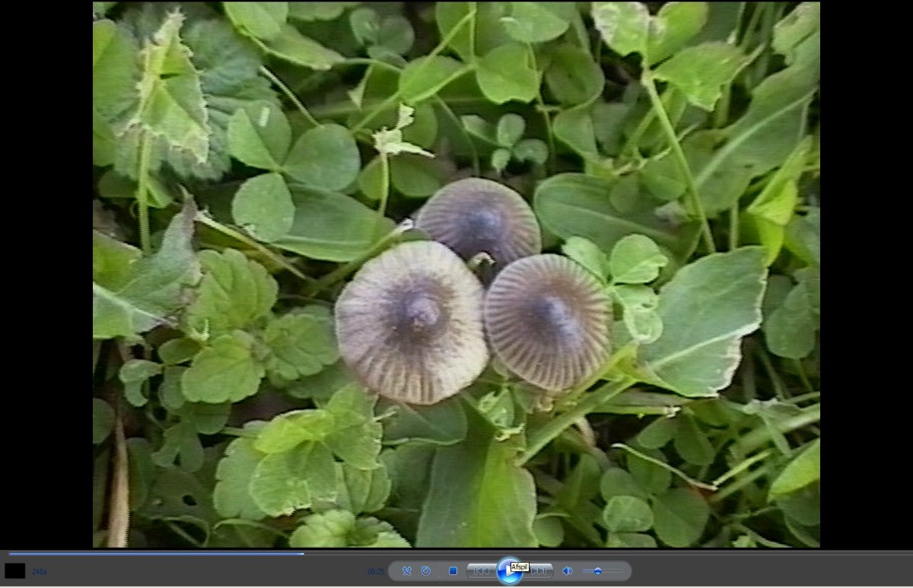This screenshot has width=913, height=588.
Task: Click the mushroom video frame
Action: (x=456, y=274)
